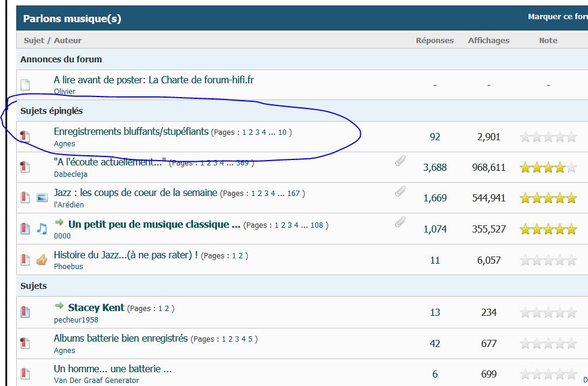Click the paperclip icon in the Jazz coups de coeur row
This screenshot has height=386, width=588.
(400, 191)
